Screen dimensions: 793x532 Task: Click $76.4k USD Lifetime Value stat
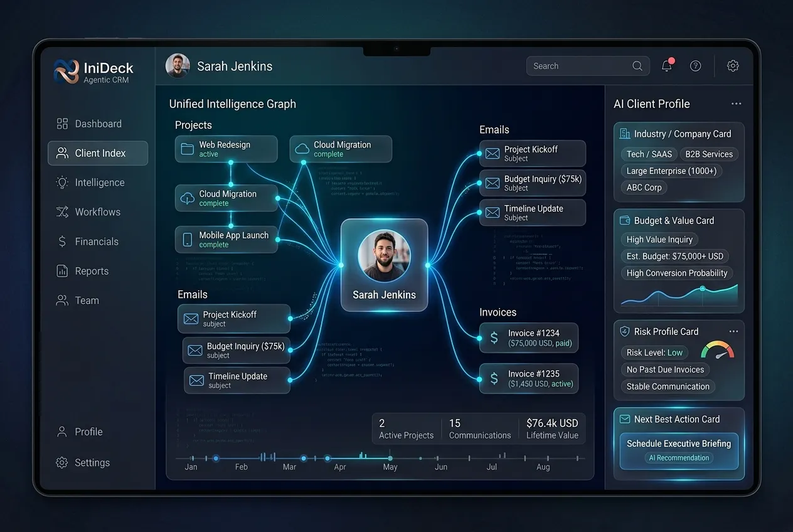pos(552,429)
